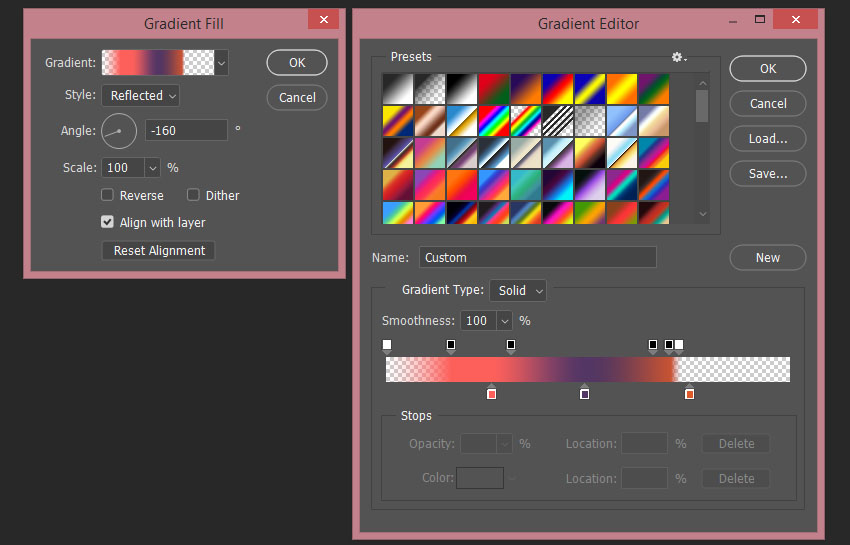850x545 pixels.
Task: Select the copper brown gradient preset
Action: pos(430,121)
